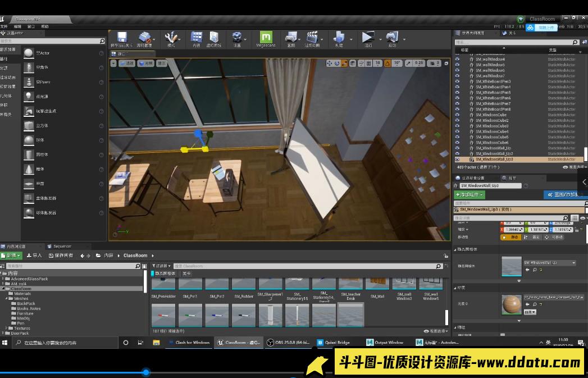The height and width of the screenshot is (378, 588).
Task: Expand AdvancedGlassPack folder
Action: coord(3,279)
